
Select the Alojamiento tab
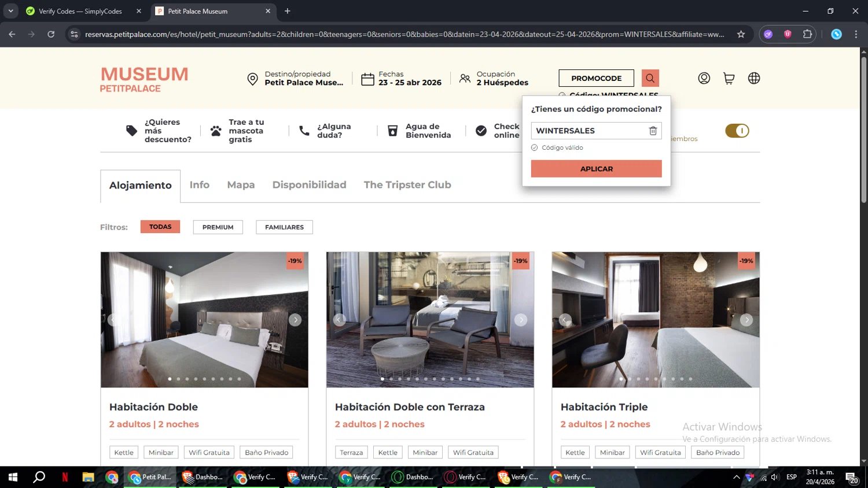pyautogui.click(x=141, y=186)
